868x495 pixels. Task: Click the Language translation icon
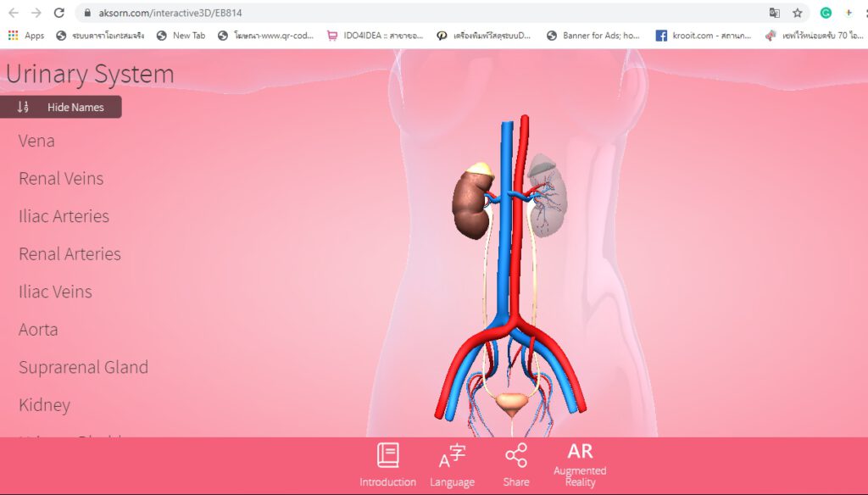click(x=452, y=456)
